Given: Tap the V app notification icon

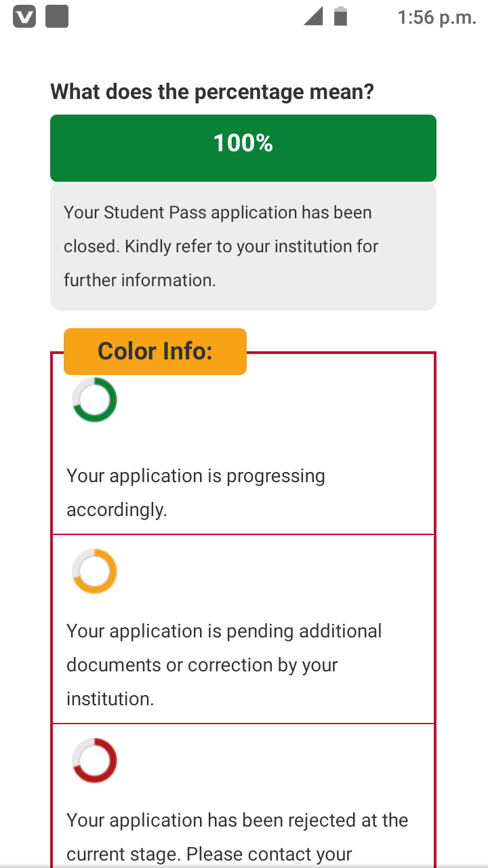Looking at the screenshot, I should click(x=24, y=17).
